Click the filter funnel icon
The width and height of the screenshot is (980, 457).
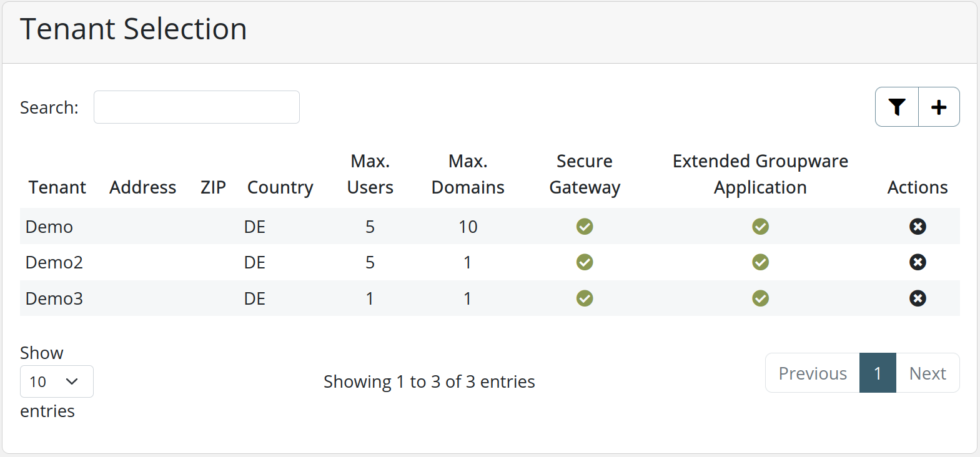[x=897, y=107]
